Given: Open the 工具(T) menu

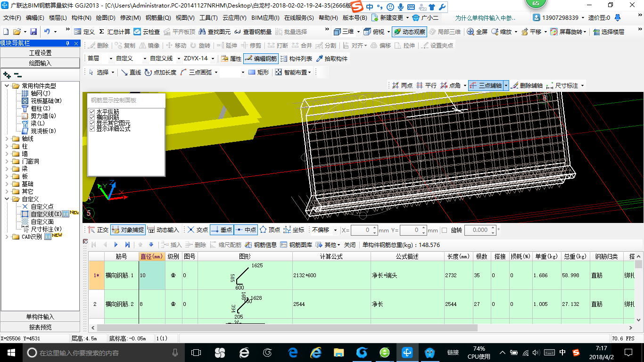Looking at the screenshot, I should pyautogui.click(x=208, y=18).
